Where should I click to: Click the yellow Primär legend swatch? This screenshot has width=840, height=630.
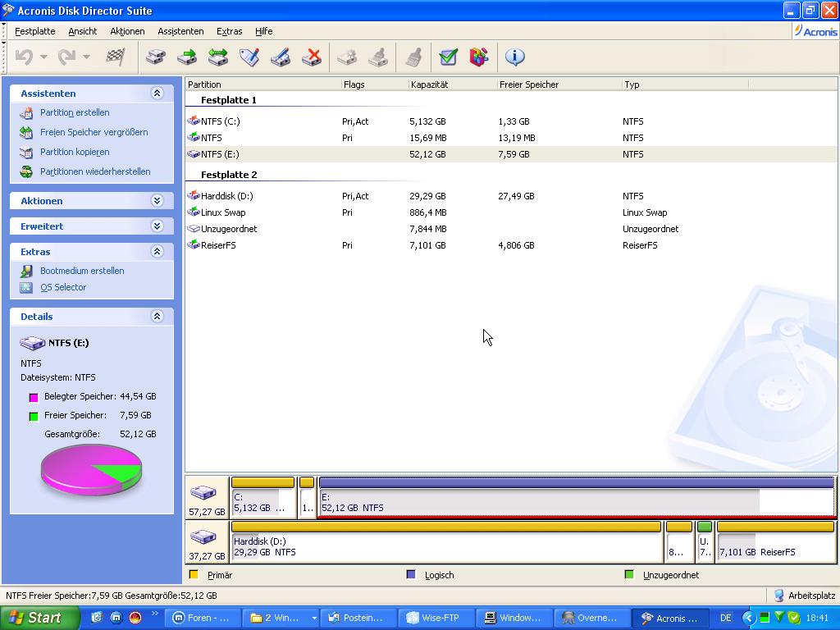point(194,575)
